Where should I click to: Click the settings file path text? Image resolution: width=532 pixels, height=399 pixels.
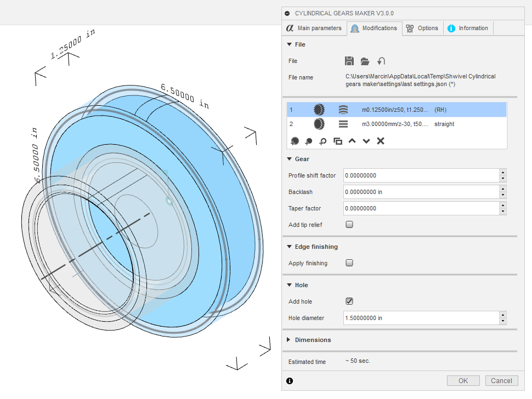(x=420, y=81)
